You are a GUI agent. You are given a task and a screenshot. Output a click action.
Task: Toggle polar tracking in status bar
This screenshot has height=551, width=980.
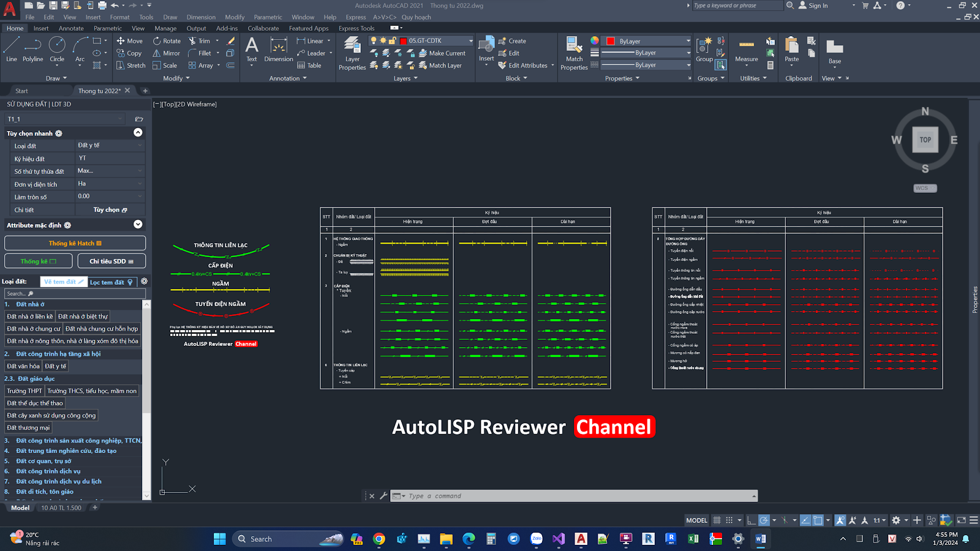pyautogui.click(x=764, y=520)
